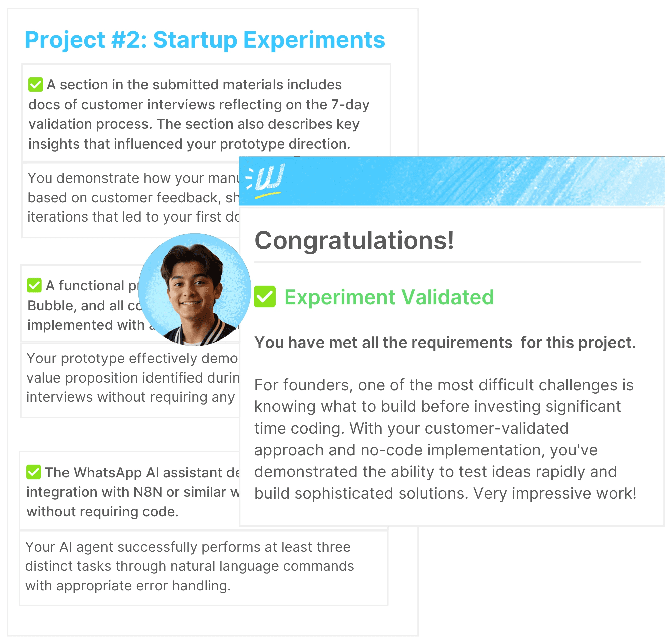
Task: Click the textured right side of banner
Action: click(597, 181)
